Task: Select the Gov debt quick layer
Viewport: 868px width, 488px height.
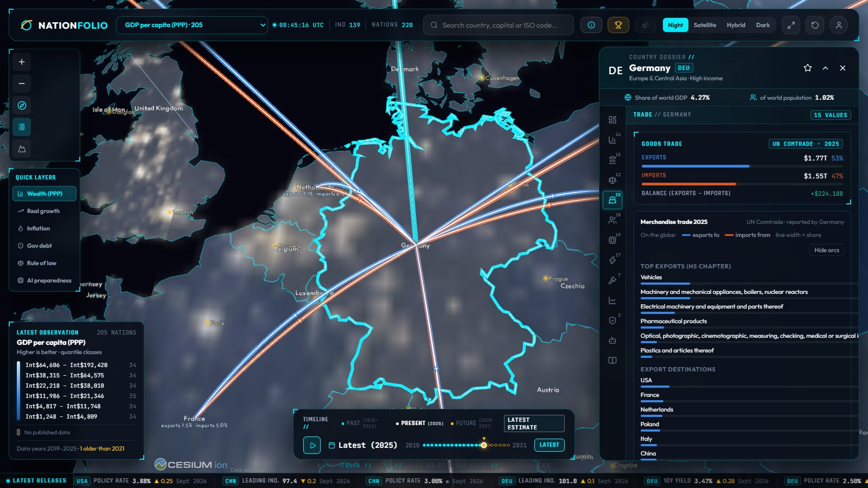Action: [44, 246]
